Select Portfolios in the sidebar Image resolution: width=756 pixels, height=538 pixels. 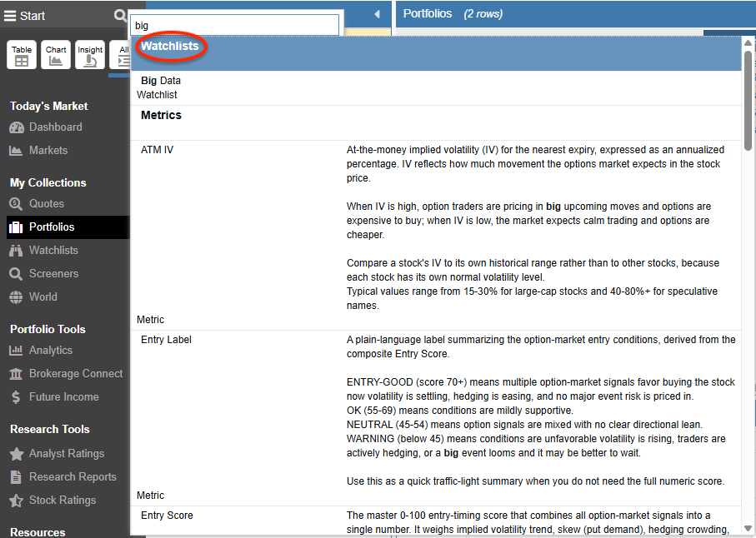click(x=68, y=227)
